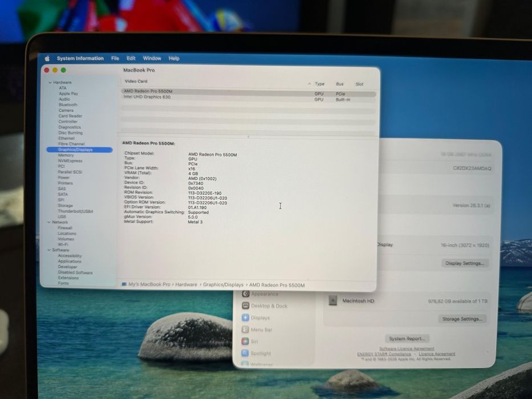Open Desktop & Dock in System Settings

(265, 306)
